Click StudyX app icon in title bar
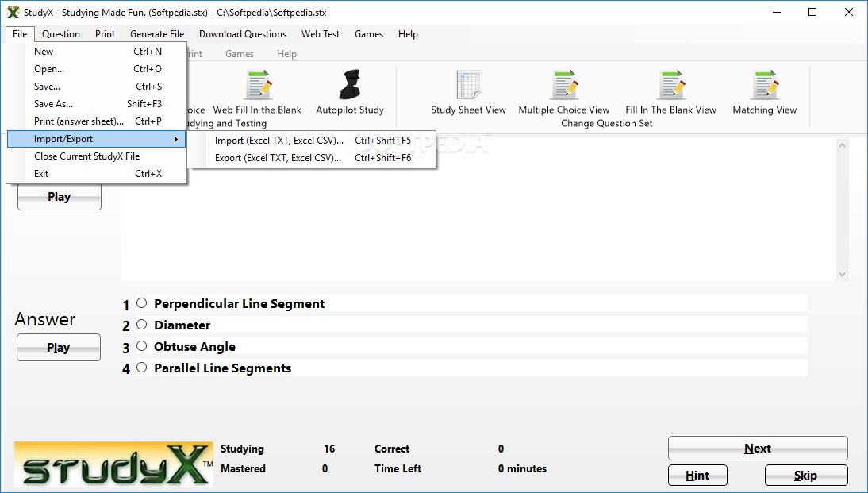This screenshot has width=868, height=493. tap(13, 12)
